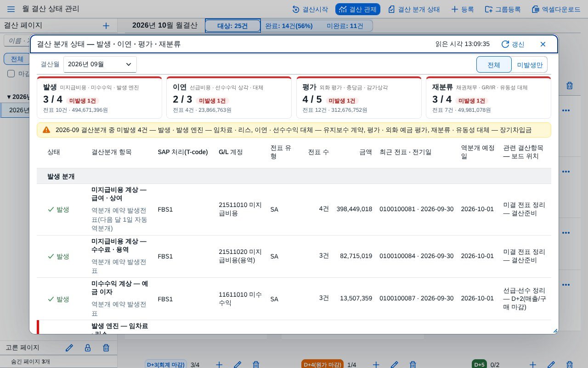Click the pencil icon for D+3(회계 마감)
The image size is (588, 368).
[237, 365]
